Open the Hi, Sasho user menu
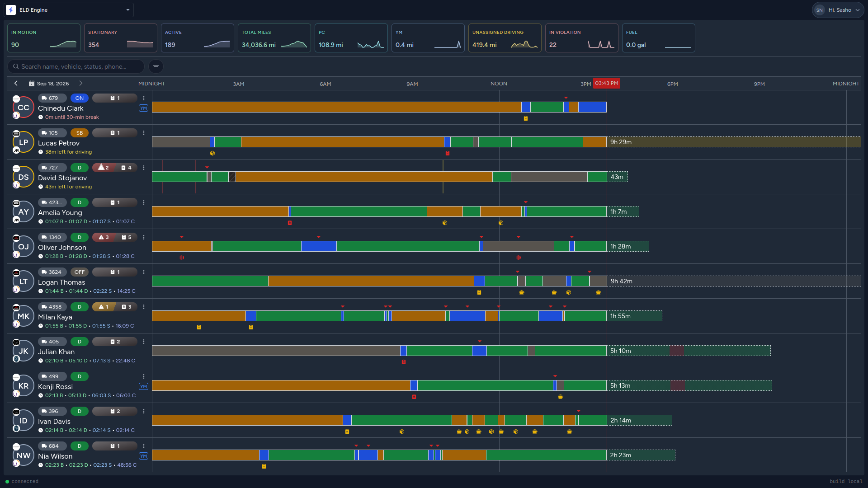This screenshot has height=488, width=868. (x=838, y=10)
